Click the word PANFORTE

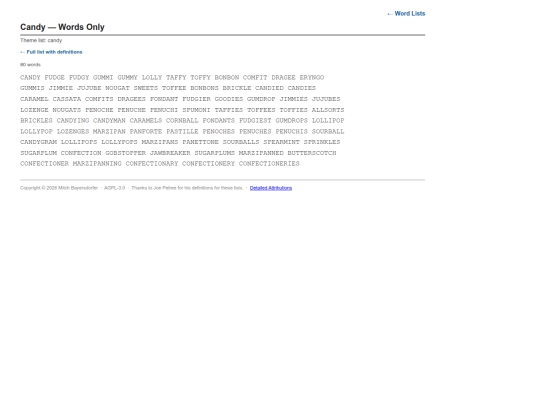[146, 132]
